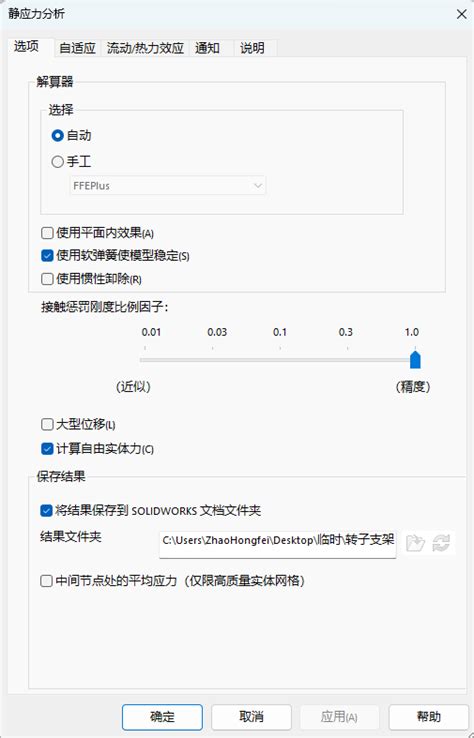Switch to the 自适应 tab
474x738 pixels.
[78, 48]
